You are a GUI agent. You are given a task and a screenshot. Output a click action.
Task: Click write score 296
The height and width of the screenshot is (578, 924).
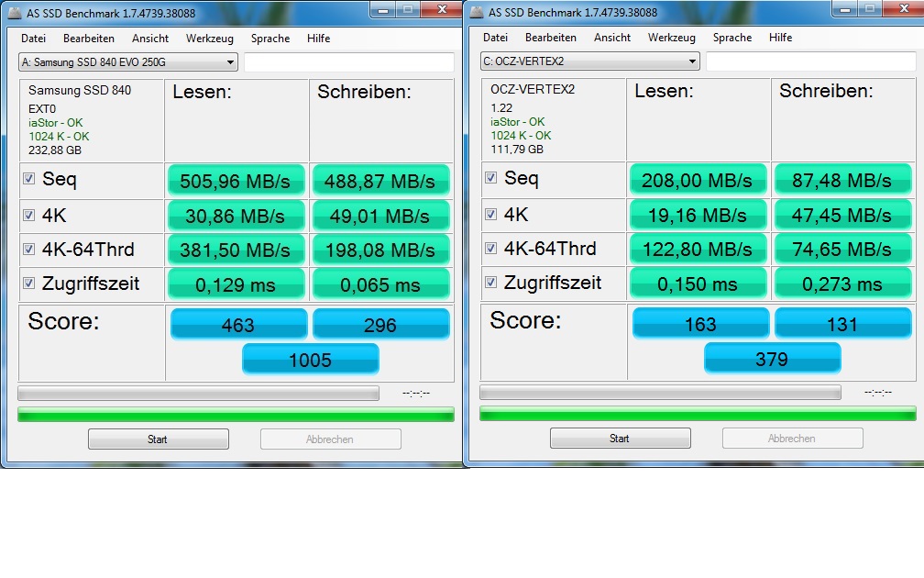point(380,325)
